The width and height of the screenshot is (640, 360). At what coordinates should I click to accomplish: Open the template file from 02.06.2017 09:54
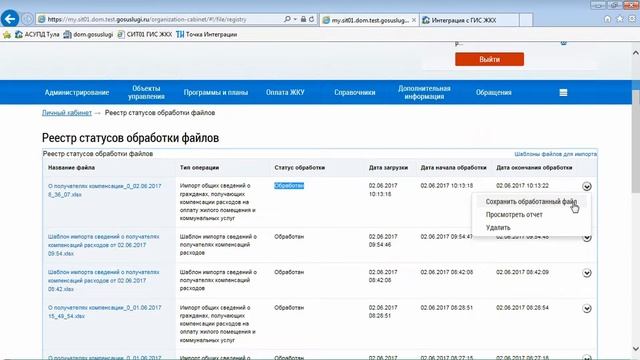(x=104, y=245)
